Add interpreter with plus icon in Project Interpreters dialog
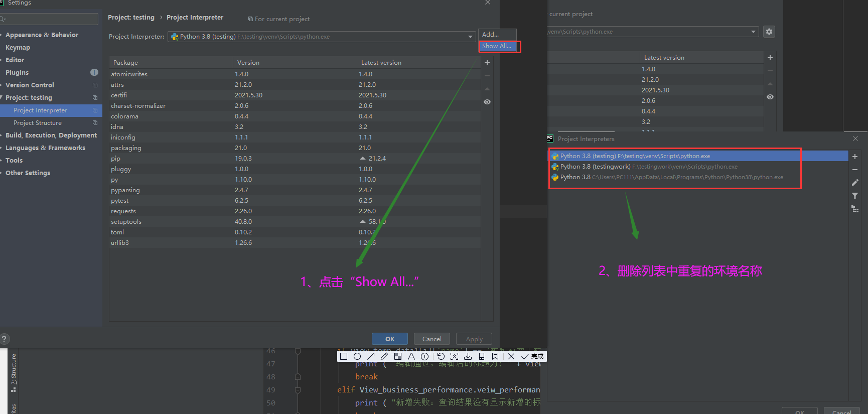Viewport: 868px width, 414px height. click(x=855, y=157)
